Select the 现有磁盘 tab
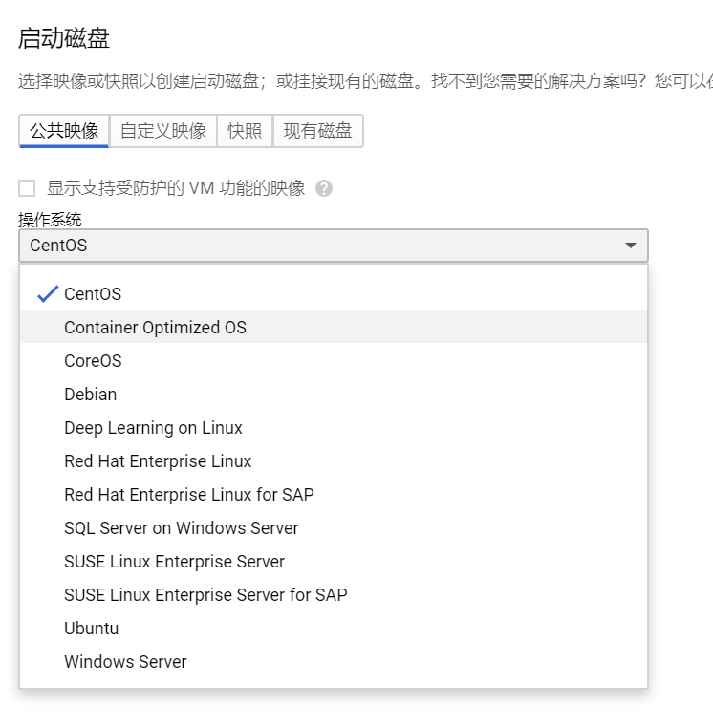Image resolution: width=713 pixels, height=728 pixels. tap(318, 131)
